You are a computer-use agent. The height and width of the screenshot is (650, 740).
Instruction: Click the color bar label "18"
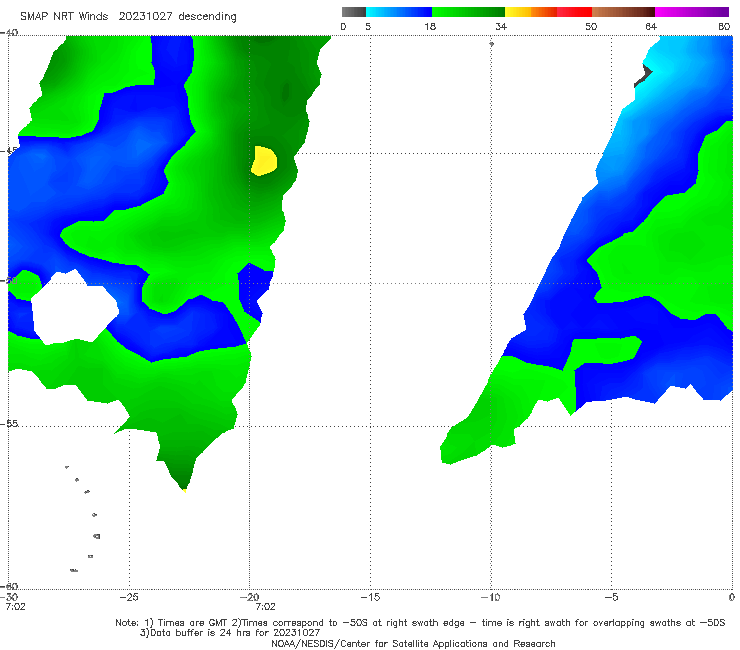click(430, 26)
